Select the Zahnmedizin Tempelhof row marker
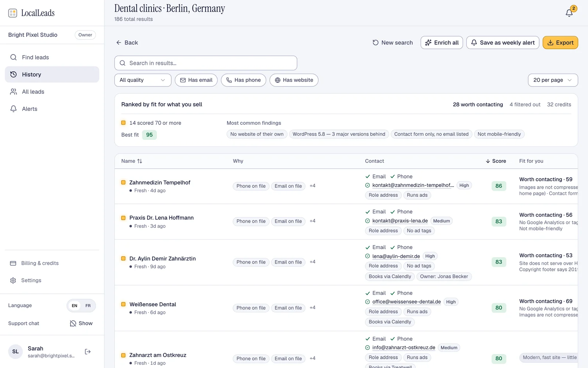588x368 pixels. point(123,183)
